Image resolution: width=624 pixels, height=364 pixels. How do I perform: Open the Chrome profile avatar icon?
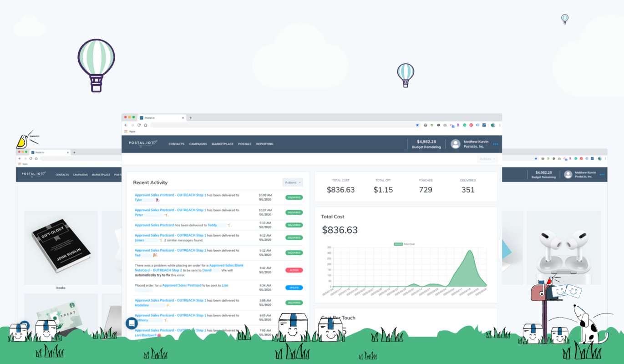493,125
